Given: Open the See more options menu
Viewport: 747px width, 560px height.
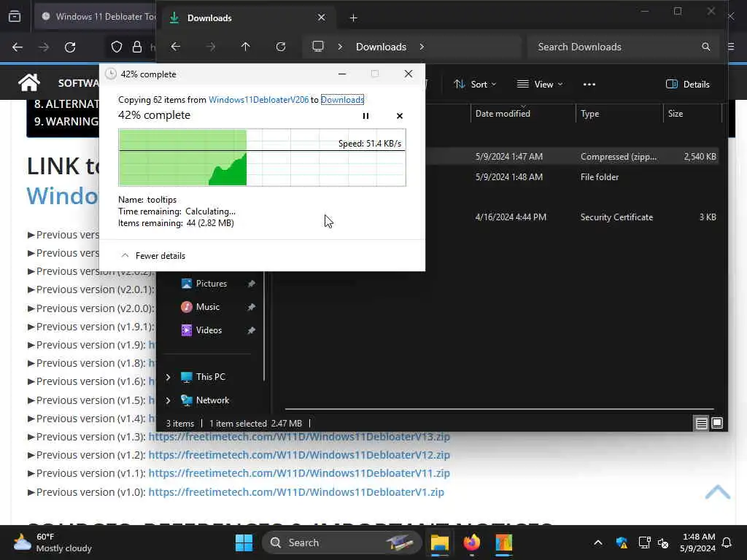Looking at the screenshot, I should click(589, 85).
